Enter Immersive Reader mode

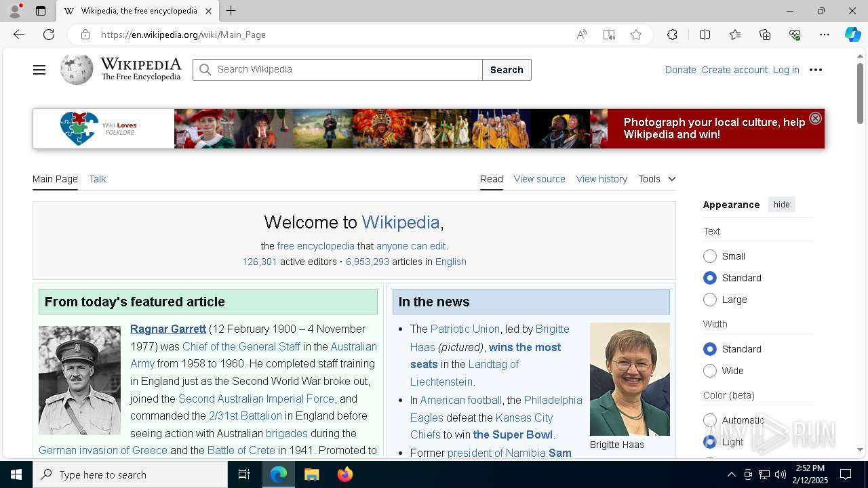609,35
